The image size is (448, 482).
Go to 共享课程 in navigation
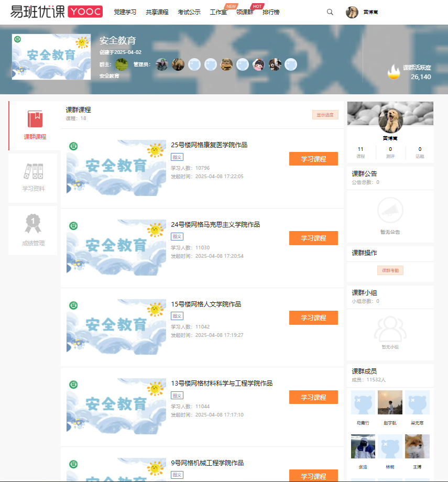point(157,12)
